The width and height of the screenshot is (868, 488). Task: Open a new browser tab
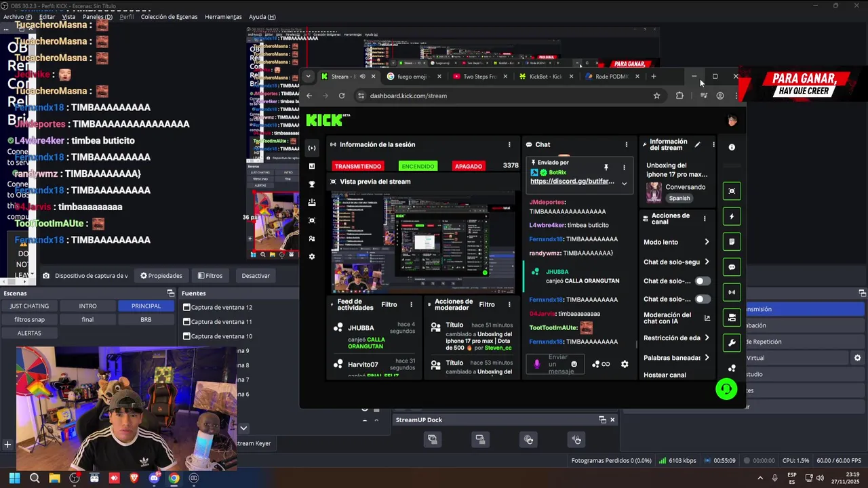coord(654,77)
